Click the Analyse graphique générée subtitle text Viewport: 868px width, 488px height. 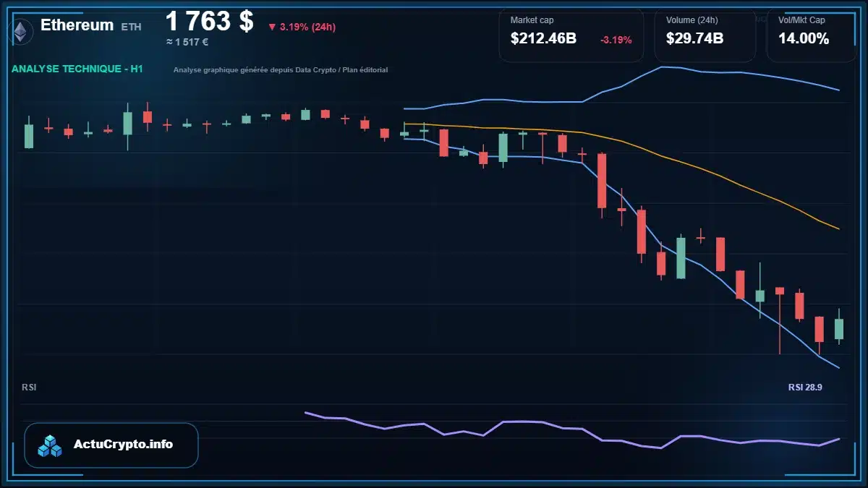tap(281, 70)
